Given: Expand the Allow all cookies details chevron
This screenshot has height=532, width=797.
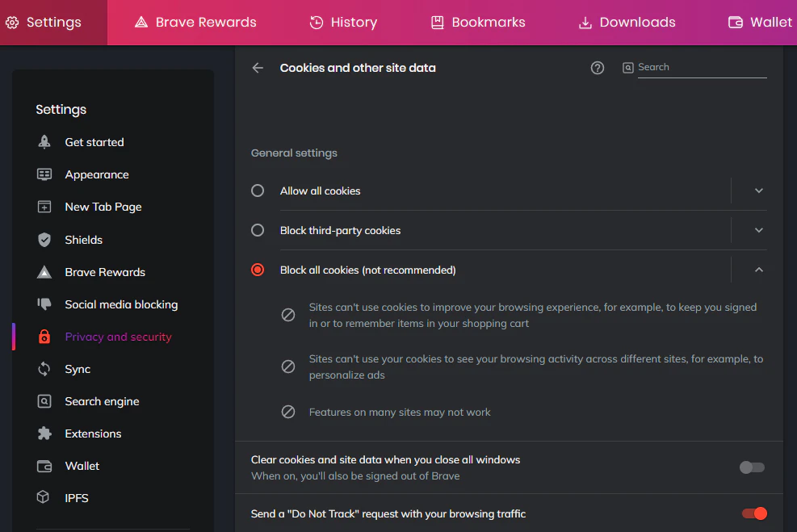Looking at the screenshot, I should click(x=759, y=191).
